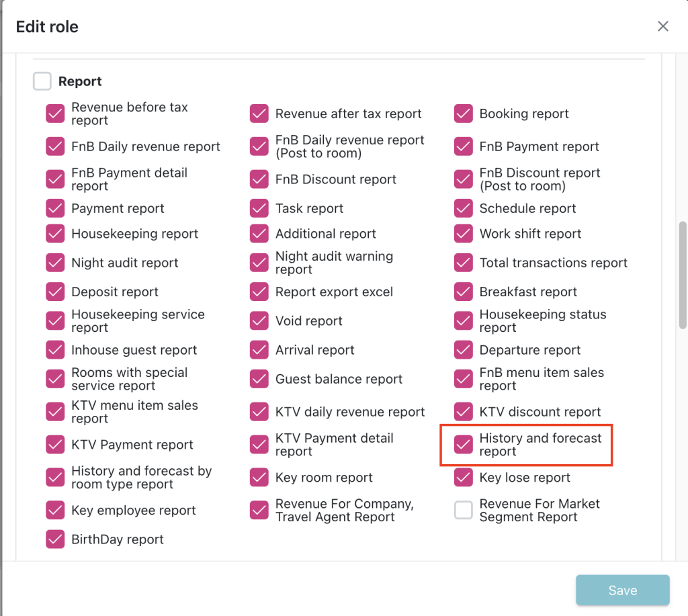Toggle the Void report checkbox

259,321
